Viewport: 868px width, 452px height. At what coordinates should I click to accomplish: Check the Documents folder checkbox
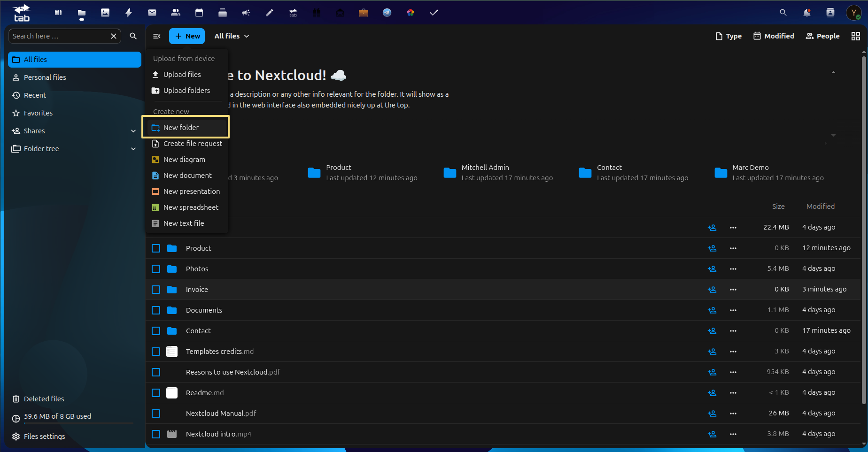pyautogui.click(x=156, y=310)
